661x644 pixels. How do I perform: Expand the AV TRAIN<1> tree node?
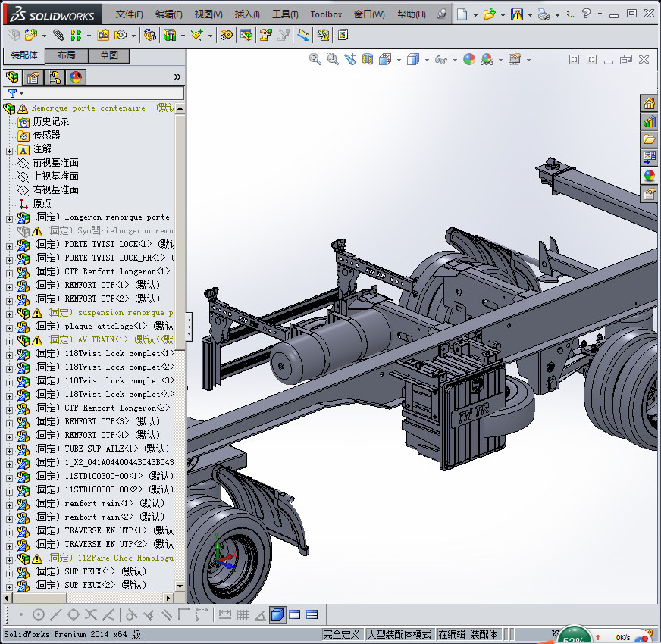(9, 340)
